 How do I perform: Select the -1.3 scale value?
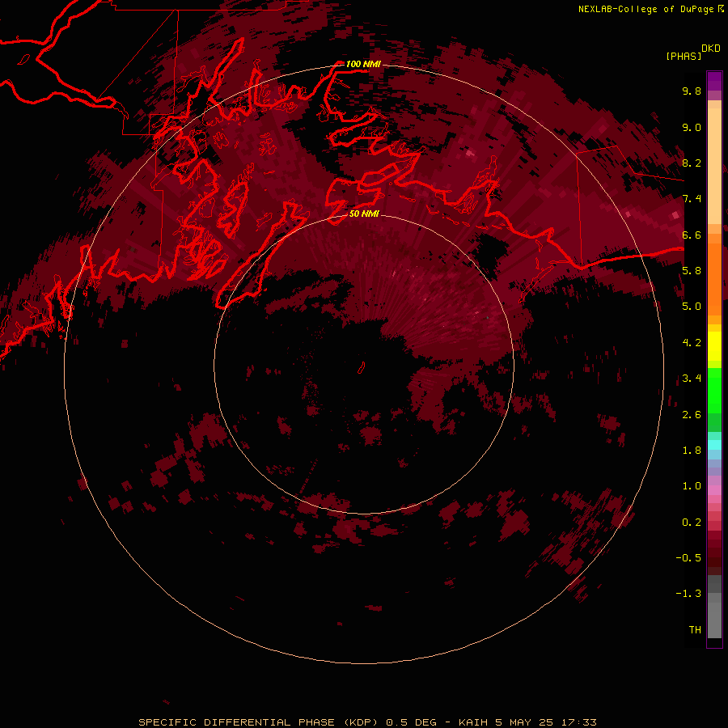(x=688, y=594)
